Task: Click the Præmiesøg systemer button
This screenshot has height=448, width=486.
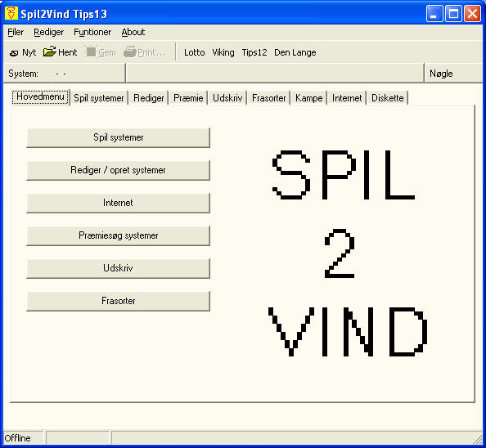Action: click(x=118, y=235)
